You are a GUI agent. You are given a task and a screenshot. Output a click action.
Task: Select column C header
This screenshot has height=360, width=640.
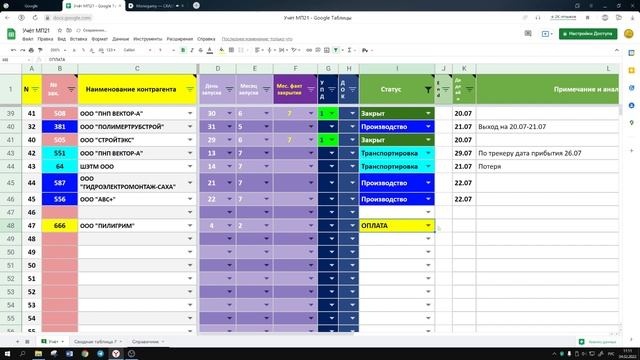[x=137, y=69]
